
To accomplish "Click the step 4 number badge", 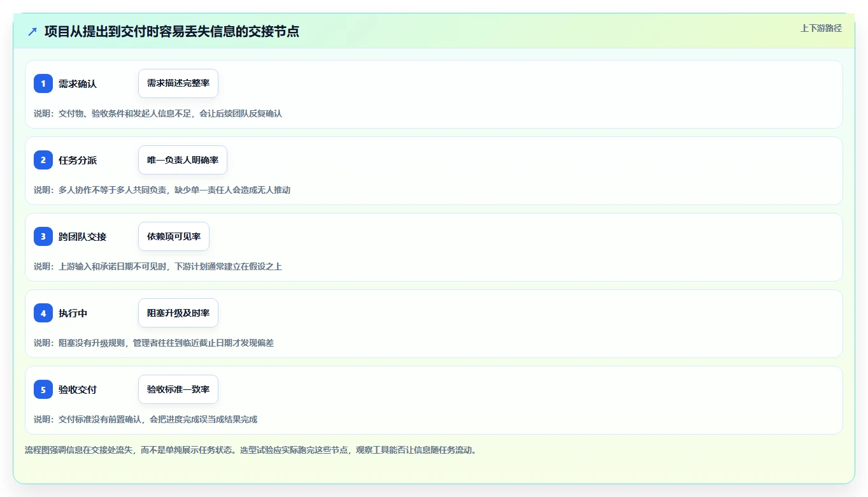I will pos(43,313).
